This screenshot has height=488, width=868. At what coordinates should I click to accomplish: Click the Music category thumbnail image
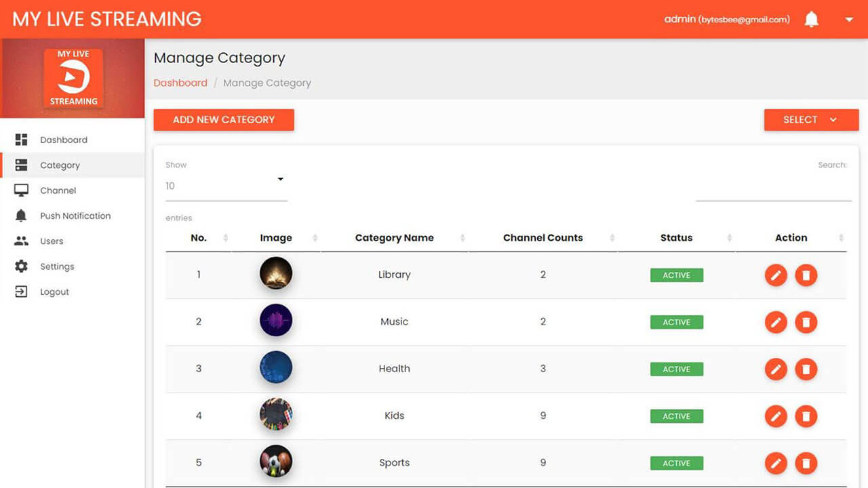pos(276,321)
